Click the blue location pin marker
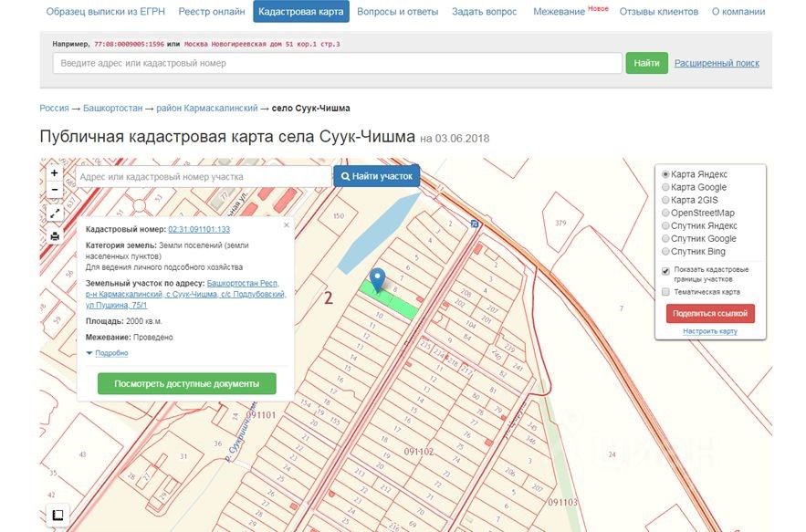806x532 pixels. click(377, 280)
